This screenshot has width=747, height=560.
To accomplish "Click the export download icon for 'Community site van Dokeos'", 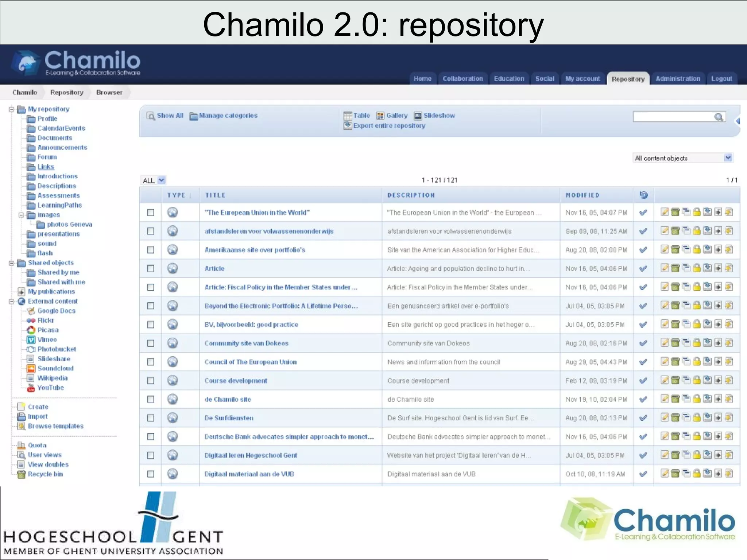I will click(707, 343).
